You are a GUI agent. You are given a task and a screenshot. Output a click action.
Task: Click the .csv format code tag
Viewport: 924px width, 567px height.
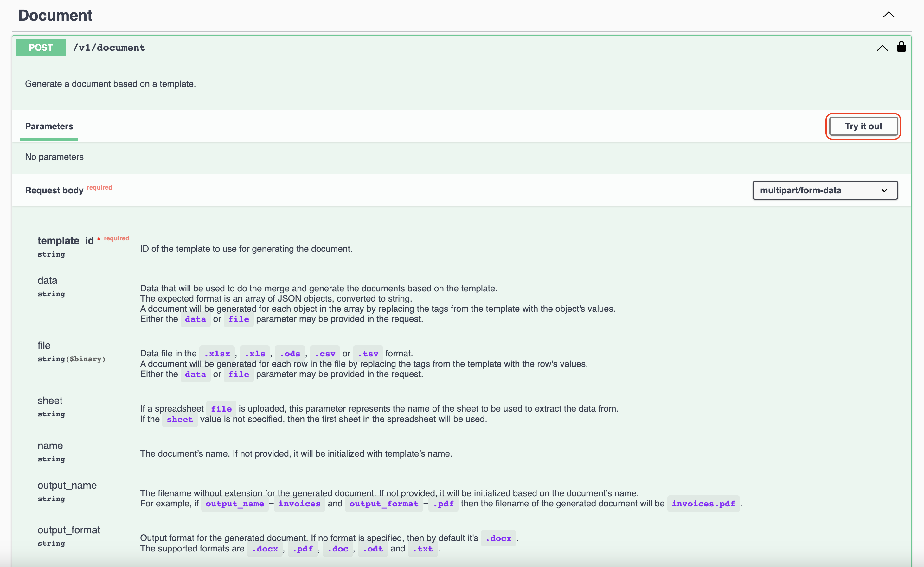(x=325, y=354)
